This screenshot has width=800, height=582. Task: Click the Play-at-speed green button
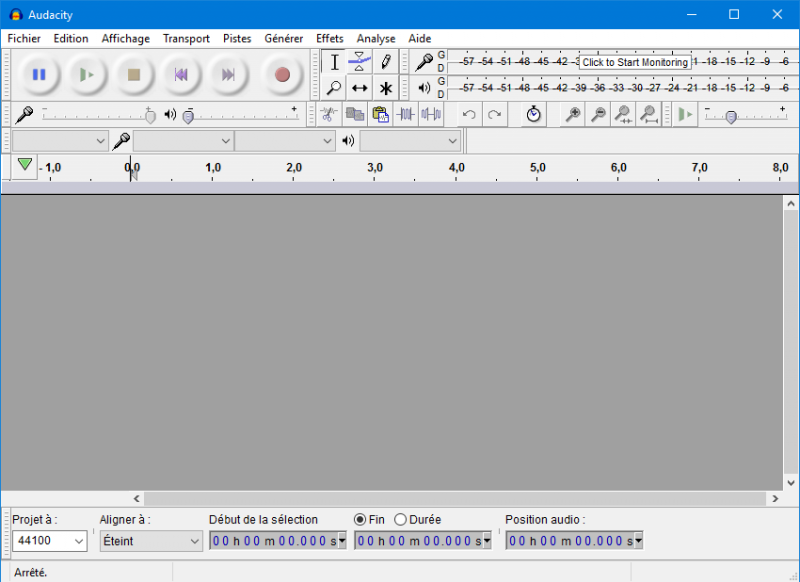pos(685,114)
